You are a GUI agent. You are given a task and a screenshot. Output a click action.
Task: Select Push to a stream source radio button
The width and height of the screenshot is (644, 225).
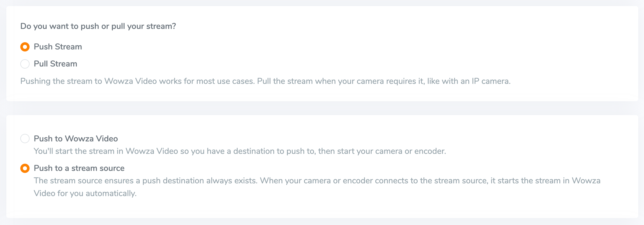pyautogui.click(x=25, y=168)
